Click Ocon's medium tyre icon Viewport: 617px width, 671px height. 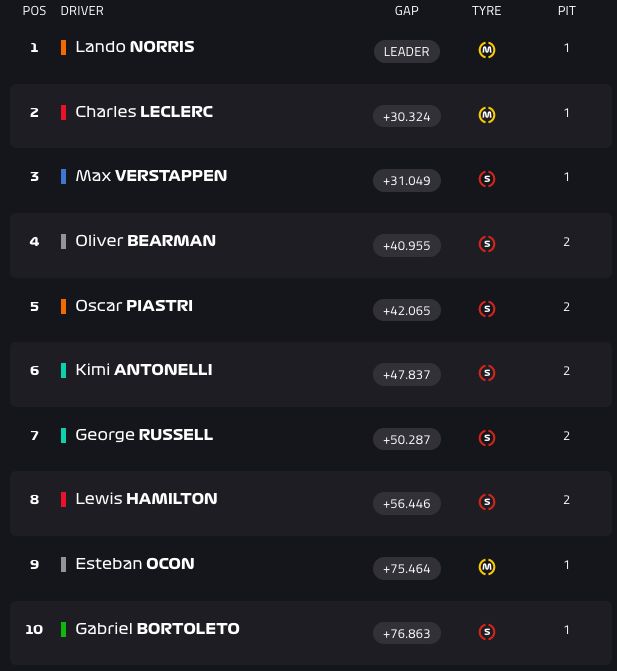tap(487, 567)
